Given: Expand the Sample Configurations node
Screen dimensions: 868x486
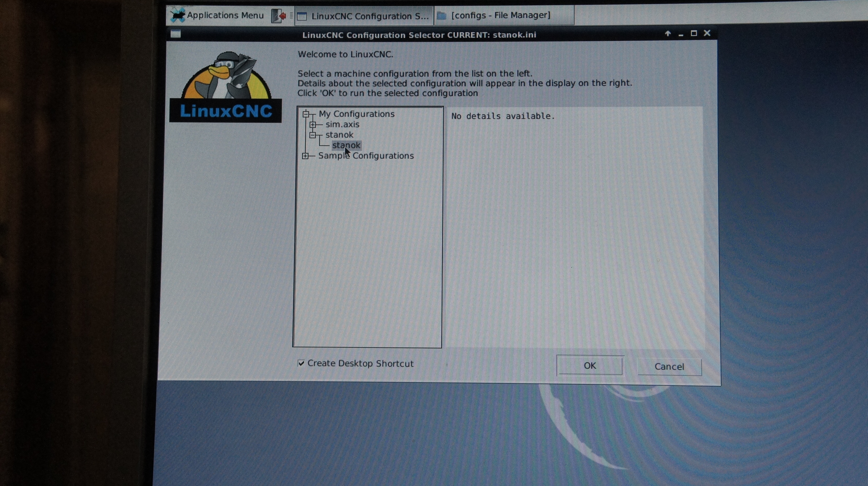Looking at the screenshot, I should tap(305, 156).
